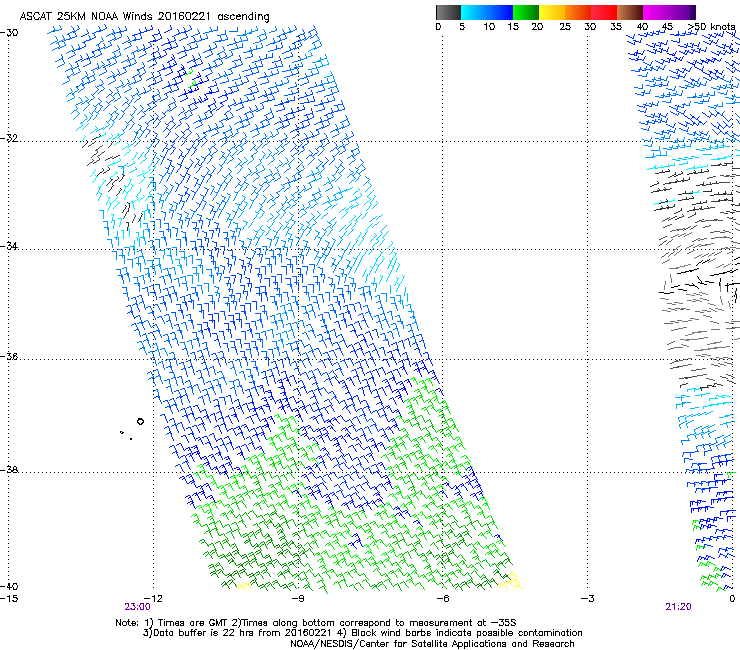Select the '35' legend scale label
The image size is (740, 650).
[616, 26]
